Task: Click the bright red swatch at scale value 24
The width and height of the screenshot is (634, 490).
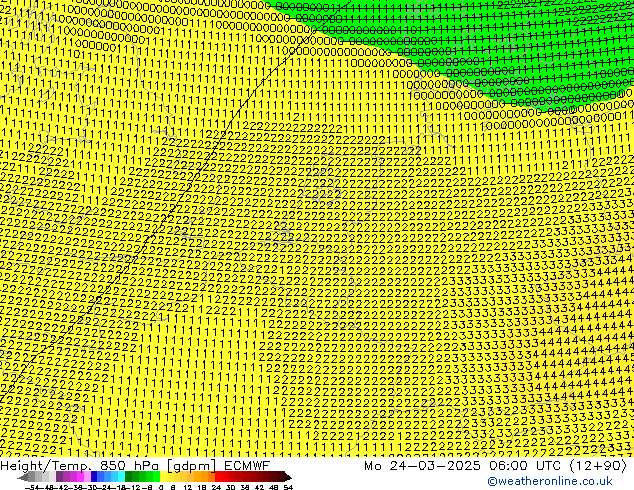Action: click(x=218, y=476)
